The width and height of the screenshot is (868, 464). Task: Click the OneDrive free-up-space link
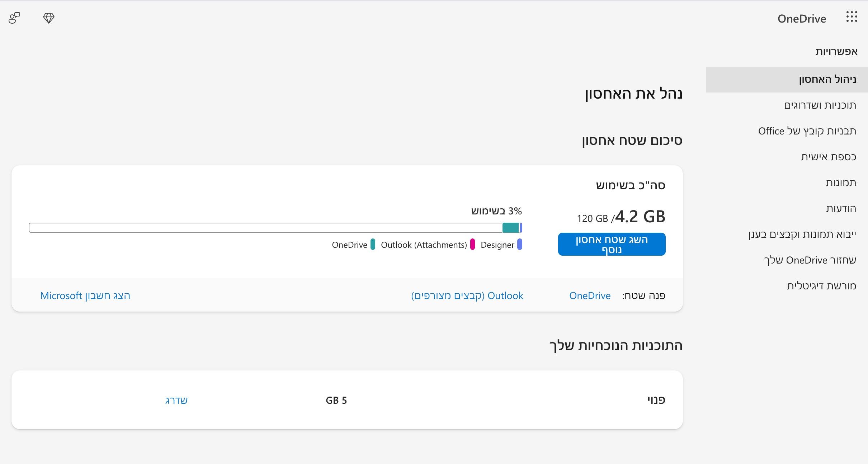590,295
